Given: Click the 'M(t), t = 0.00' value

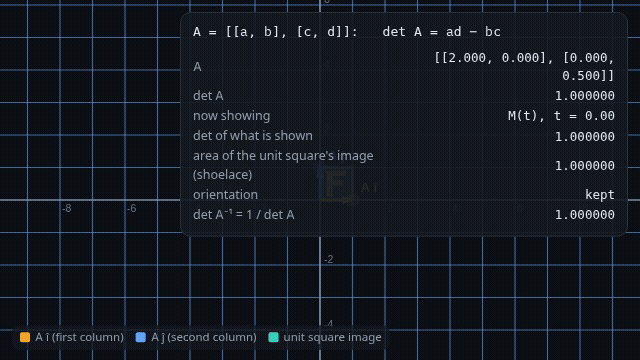Looking at the screenshot, I should click(x=561, y=116).
